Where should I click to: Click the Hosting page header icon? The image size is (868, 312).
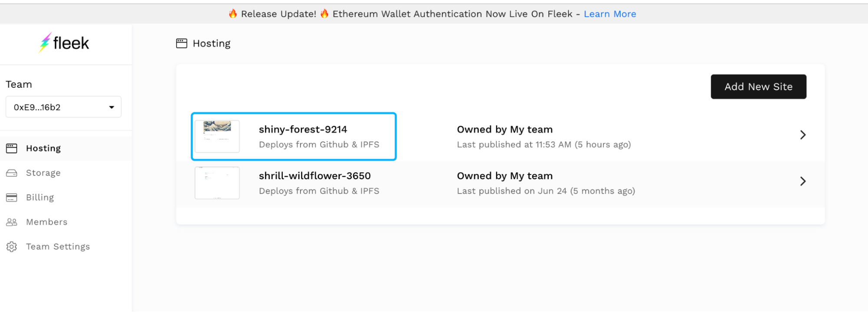(182, 43)
